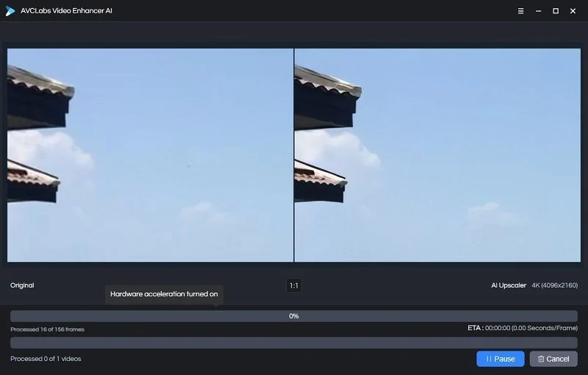Screen dimensions: 588x375
Task: Click the frame progress bar showing 0%
Action: point(294,316)
